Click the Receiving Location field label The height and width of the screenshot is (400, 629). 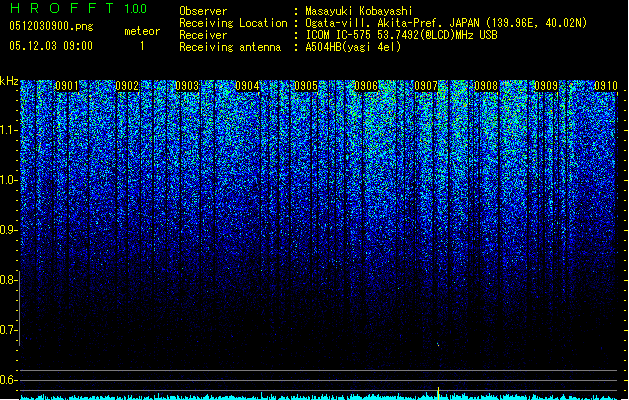(x=233, y=23)
